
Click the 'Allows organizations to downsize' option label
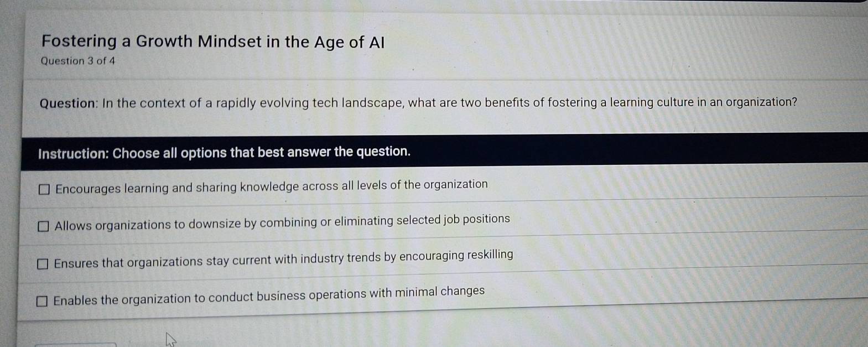tap(282, 222)
